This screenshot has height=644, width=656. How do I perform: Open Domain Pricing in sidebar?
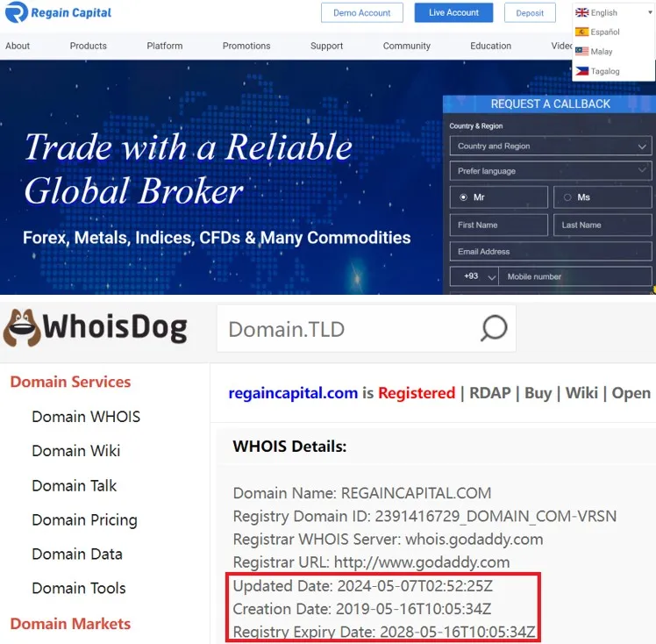coord(84,520)
